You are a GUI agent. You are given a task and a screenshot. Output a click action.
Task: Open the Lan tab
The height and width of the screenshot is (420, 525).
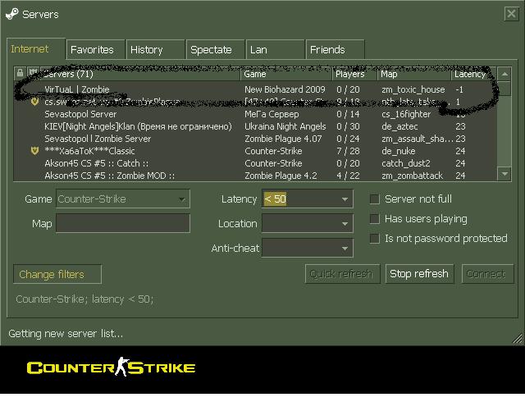point(276,49)
